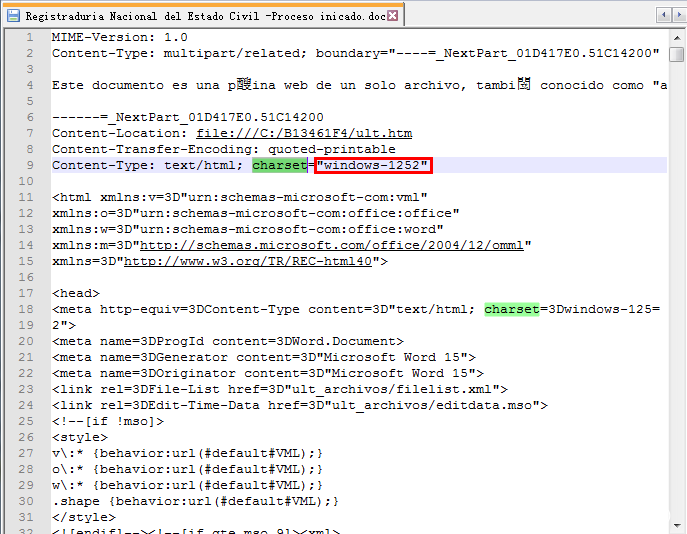Click the file icon on the document tab
The width and height of the screenshot is (687, 534).
coord(13,16)
